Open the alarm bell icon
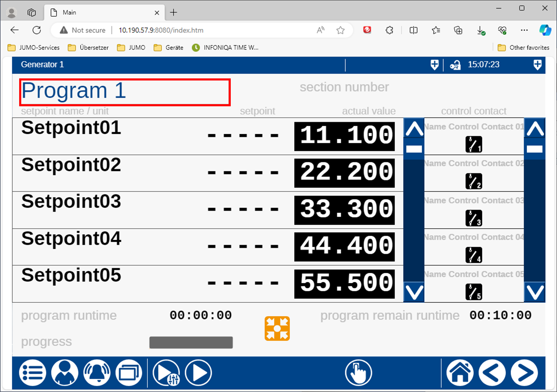Viewport: 557px width, 392px height. pos(97,373)
